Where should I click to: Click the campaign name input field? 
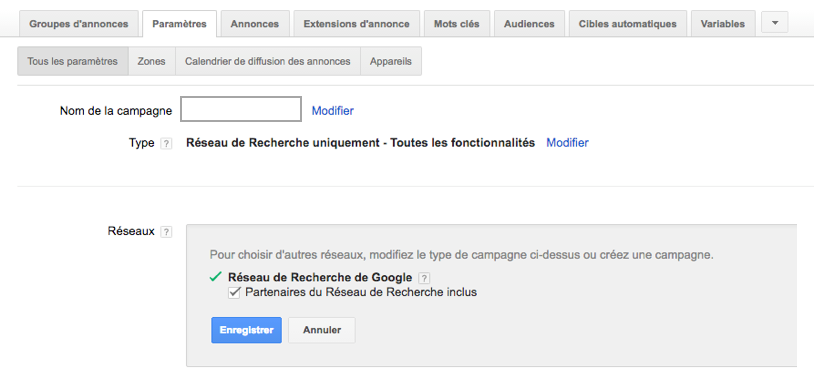[241, 109]
